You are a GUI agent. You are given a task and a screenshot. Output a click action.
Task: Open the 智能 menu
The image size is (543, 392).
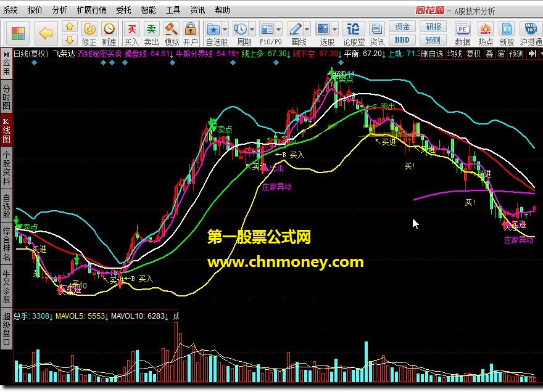[148, 10]
